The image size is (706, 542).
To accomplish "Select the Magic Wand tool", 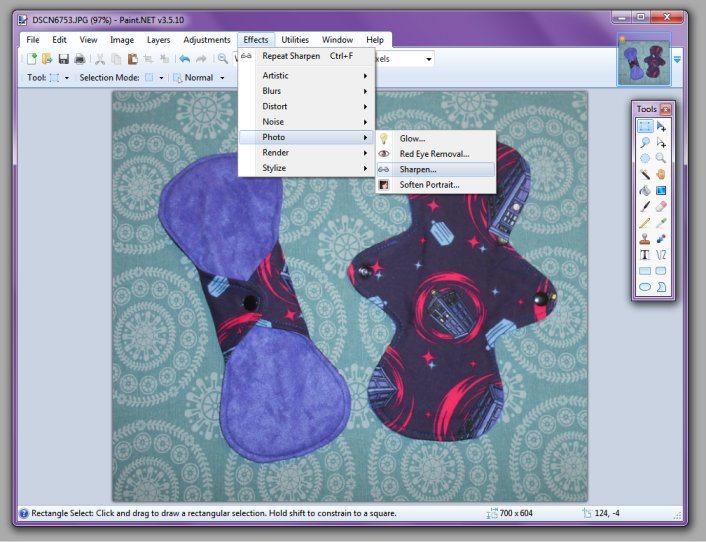I will 645,174.
